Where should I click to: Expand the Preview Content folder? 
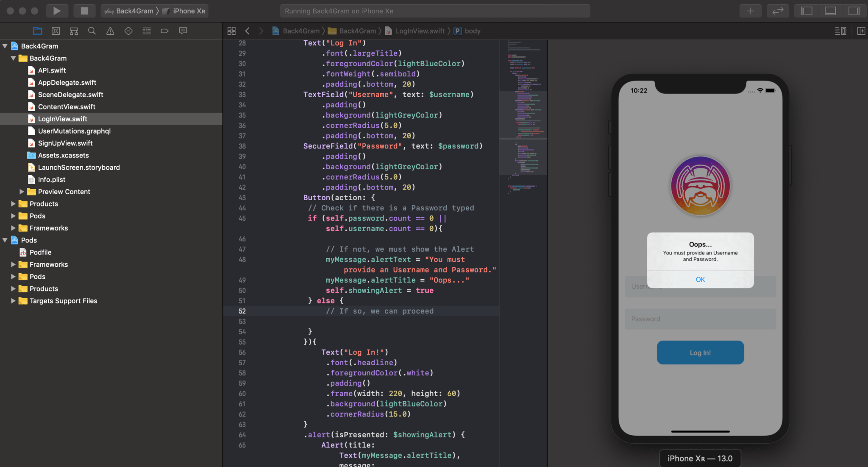(x=22, y=191)
